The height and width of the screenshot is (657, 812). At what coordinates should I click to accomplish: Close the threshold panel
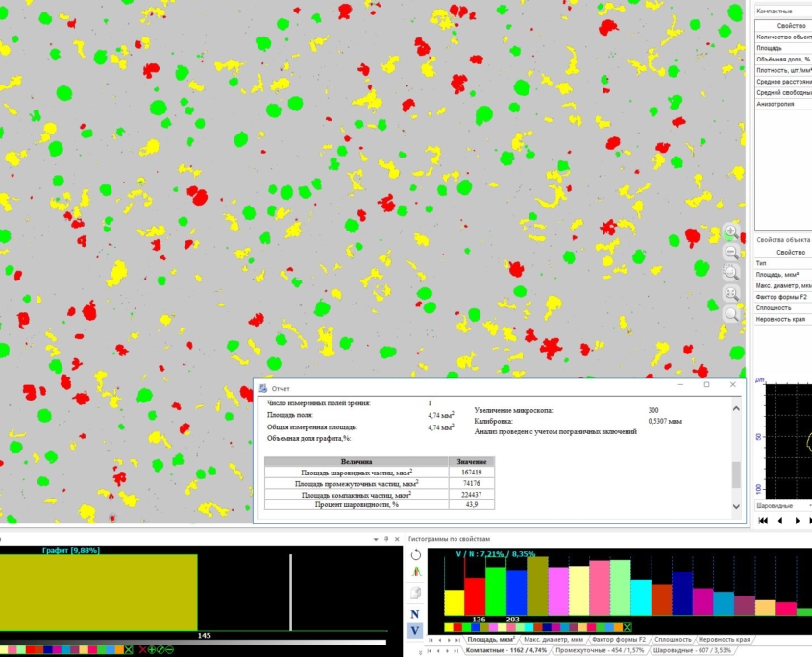[397, 539]
